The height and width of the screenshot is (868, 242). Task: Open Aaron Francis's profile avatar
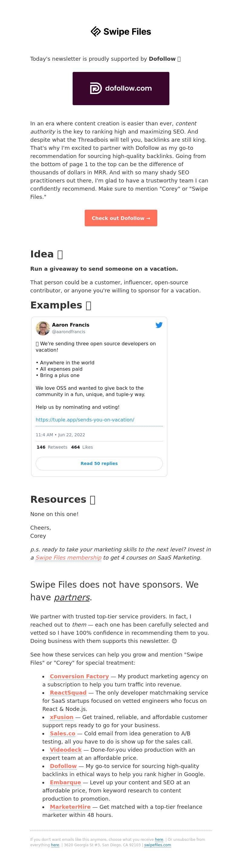pyautogui.click(x=43, y=328)
